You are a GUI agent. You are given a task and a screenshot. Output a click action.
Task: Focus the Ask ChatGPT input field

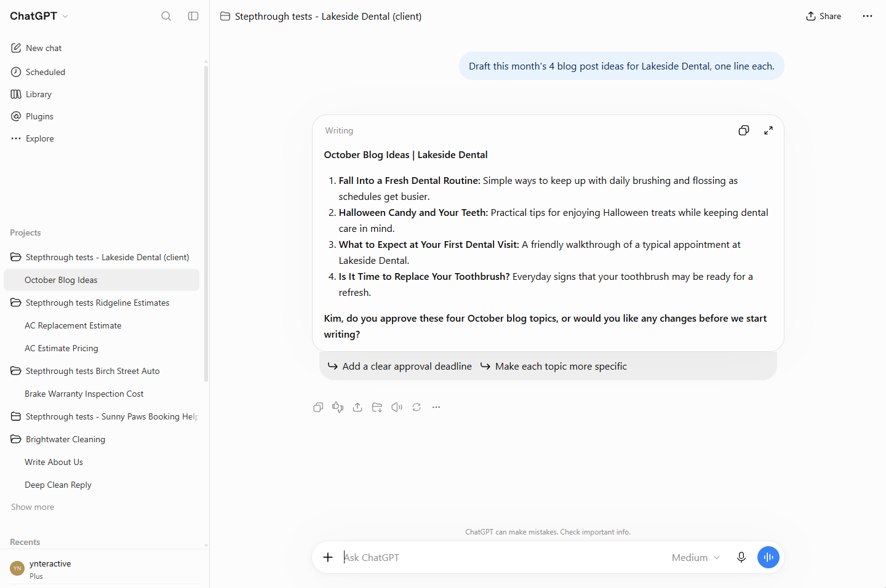tap(501, 557)
